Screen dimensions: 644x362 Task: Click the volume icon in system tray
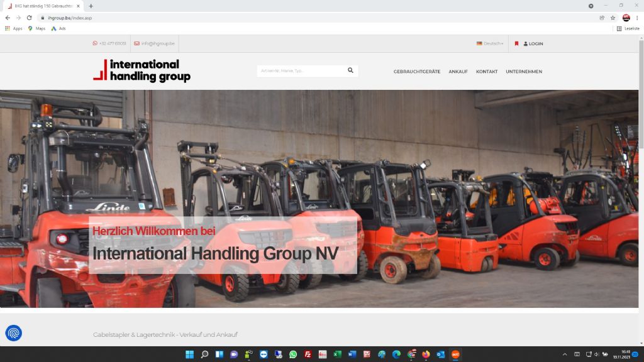point(596,354)
